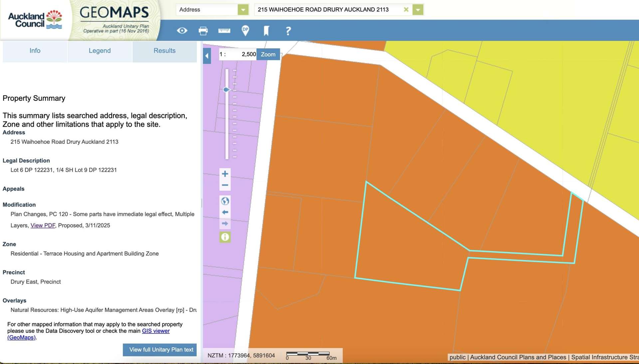Select the ruler measure tool
The height and width of the screenshot is (364, 639).
[x=224, y=31]
